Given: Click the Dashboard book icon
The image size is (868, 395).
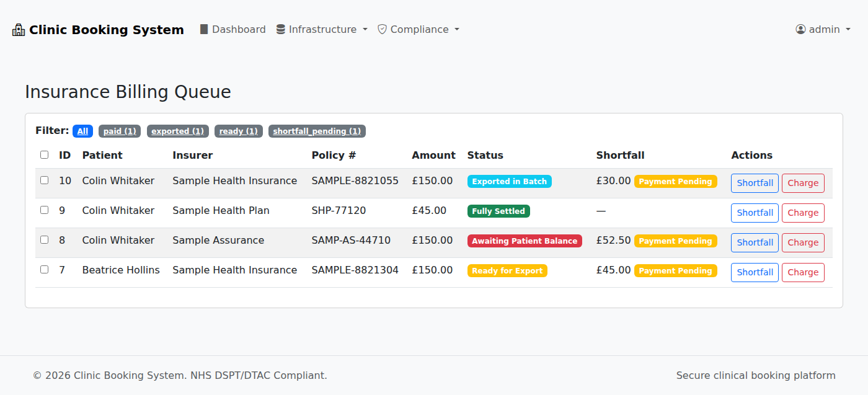Looking at the screenshot, I should coord(204,29).
